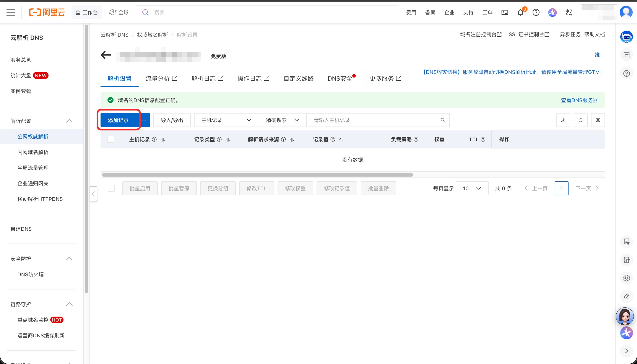This screenshot has width=637, height=364.
Task: Select all records with the header checkbox
Action: 111,139
